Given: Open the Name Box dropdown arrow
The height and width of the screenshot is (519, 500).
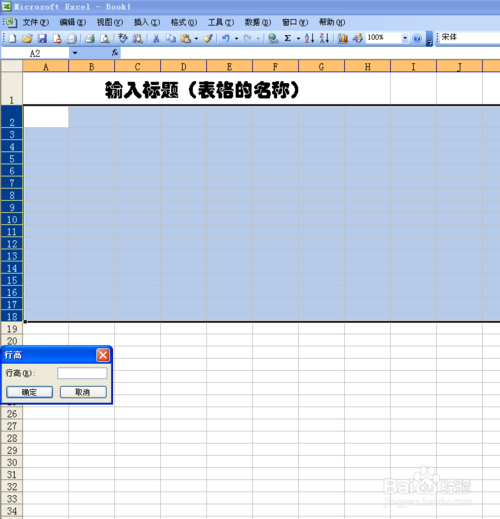Looking at the screenshot, I should (75, 53).
